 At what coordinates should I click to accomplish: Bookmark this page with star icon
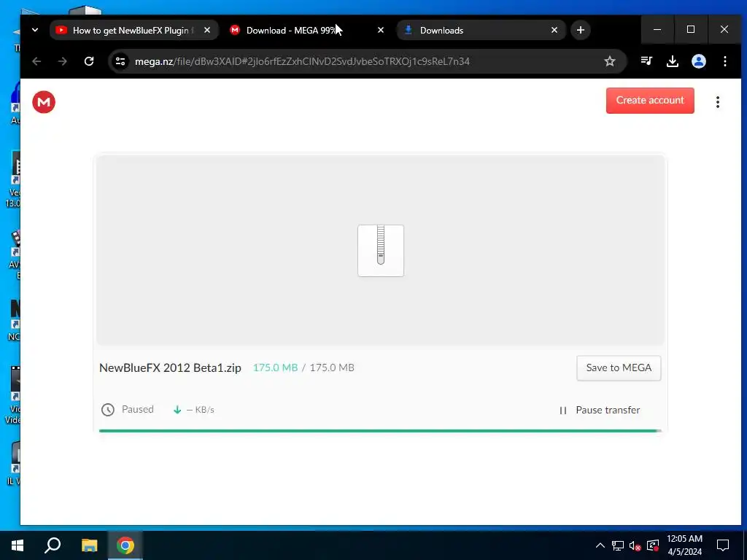click(x=610, y=61)
